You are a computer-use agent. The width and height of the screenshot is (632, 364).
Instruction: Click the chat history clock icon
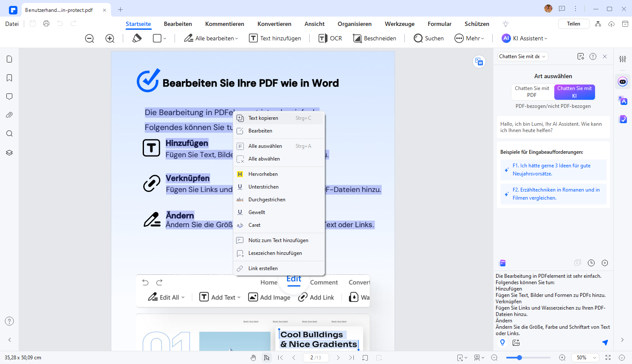click(591, 263)
